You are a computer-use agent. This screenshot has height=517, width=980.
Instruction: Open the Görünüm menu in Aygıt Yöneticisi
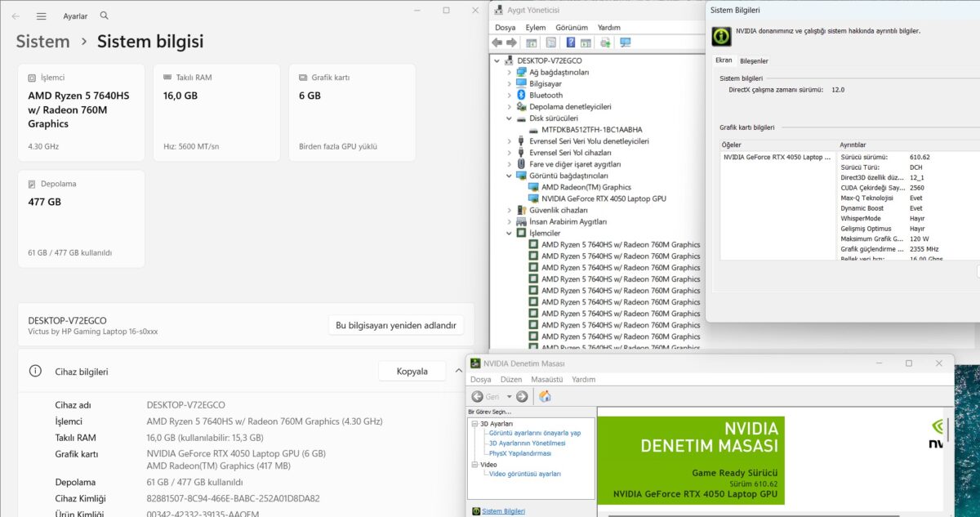572,27
